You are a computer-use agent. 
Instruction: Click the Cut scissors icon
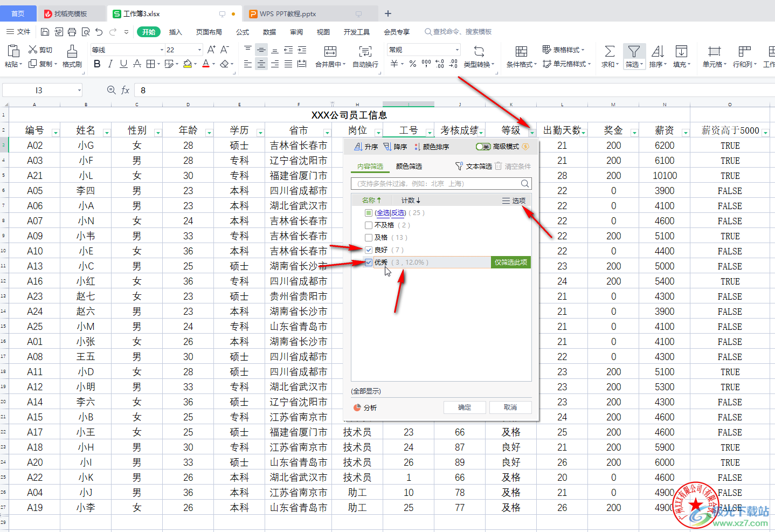tap(33, 50)
